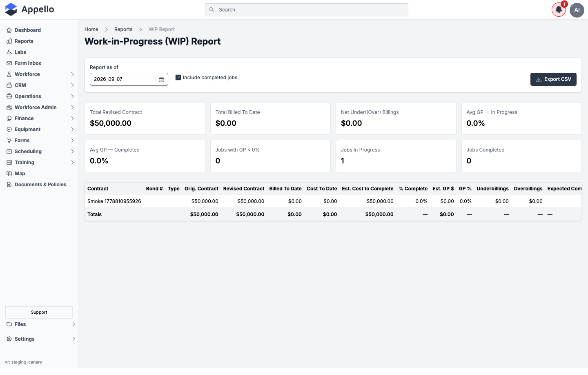The width and height of the screenshot is (588, 375).
Task: Click the Search input field
Action: (307, 10)
